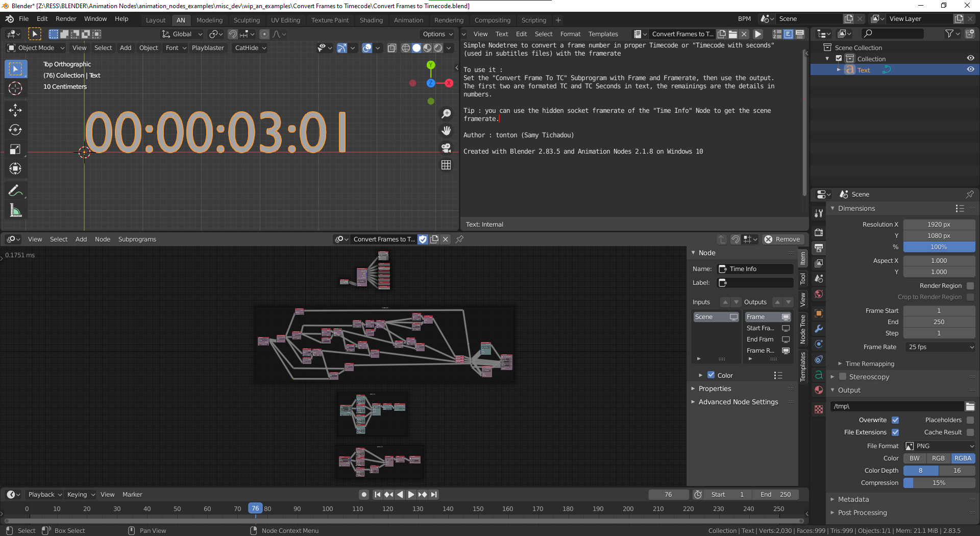Image resolution: width=980 pixels, height=536 pixels.
Task: Open Subprograms menu in node editor
Action: coord(137,239)
